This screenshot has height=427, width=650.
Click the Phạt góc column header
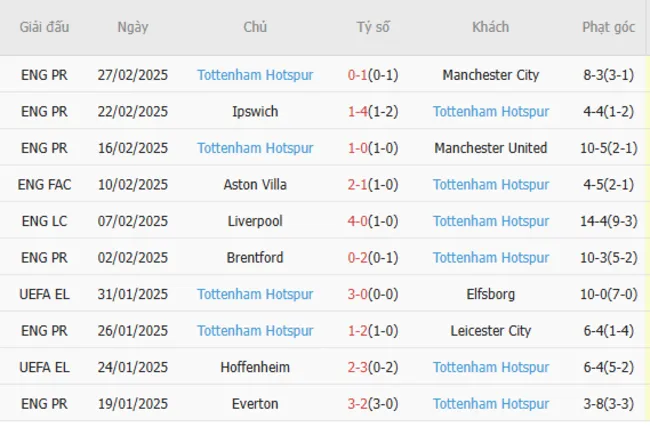click(608, 27)
